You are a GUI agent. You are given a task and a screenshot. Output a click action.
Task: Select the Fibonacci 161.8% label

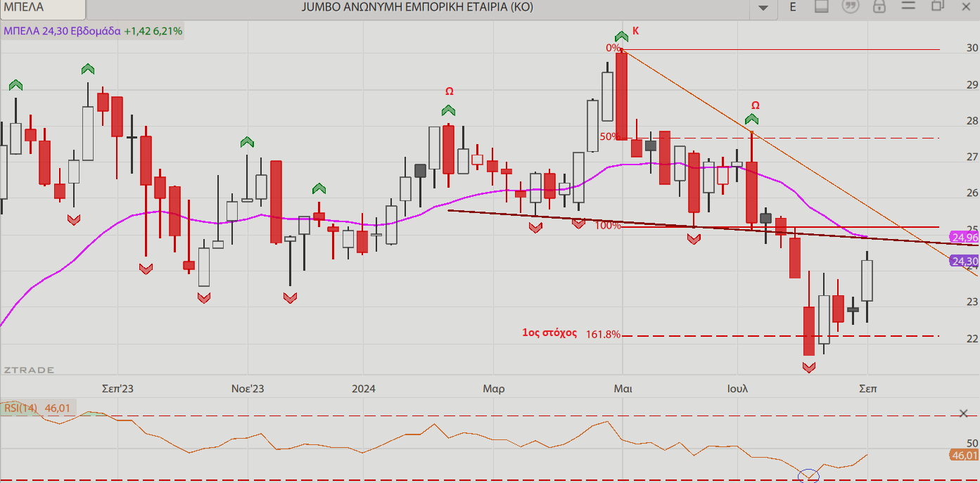(x=603, y=335)
